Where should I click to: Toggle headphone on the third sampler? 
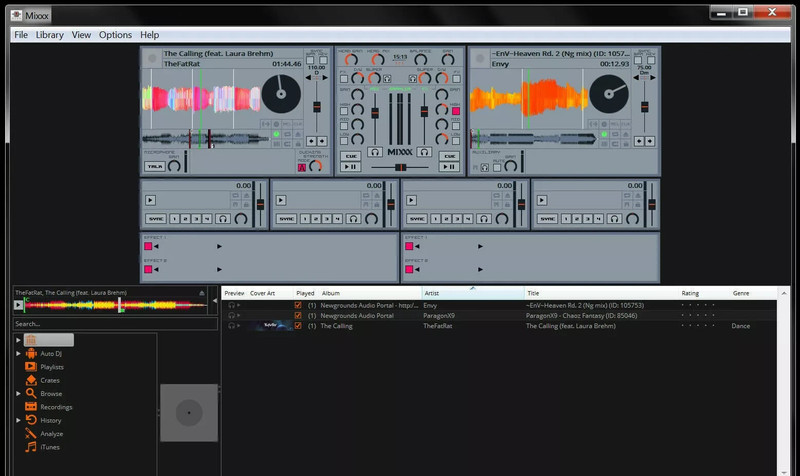484,219
